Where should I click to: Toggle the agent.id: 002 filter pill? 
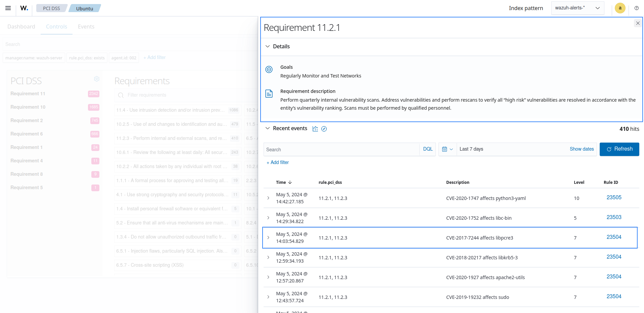(x=124, y=58)
